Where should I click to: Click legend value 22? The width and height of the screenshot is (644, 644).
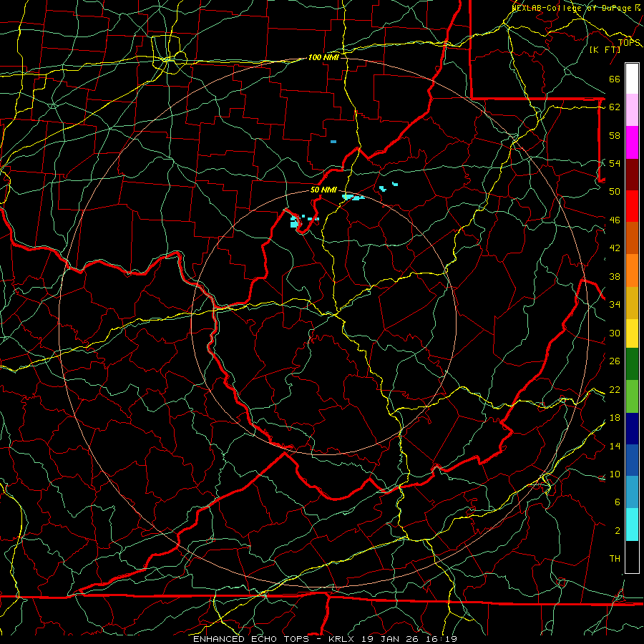pyautogui.click(x=615, y=389)
